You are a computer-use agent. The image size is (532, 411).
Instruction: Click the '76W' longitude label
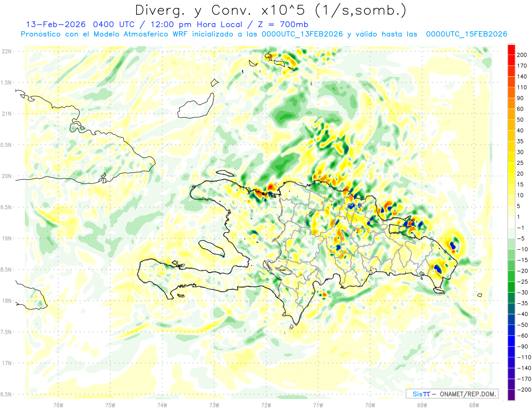tap(58, 405)
